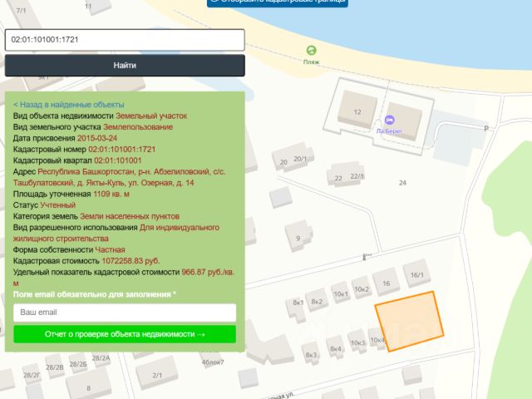Select building 8к2 on the map
This screenshot has width=532, height=399.
(x=317, y=301)
